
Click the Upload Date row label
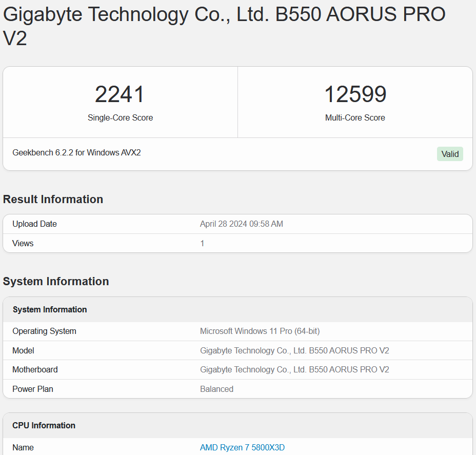pos(34,224)
